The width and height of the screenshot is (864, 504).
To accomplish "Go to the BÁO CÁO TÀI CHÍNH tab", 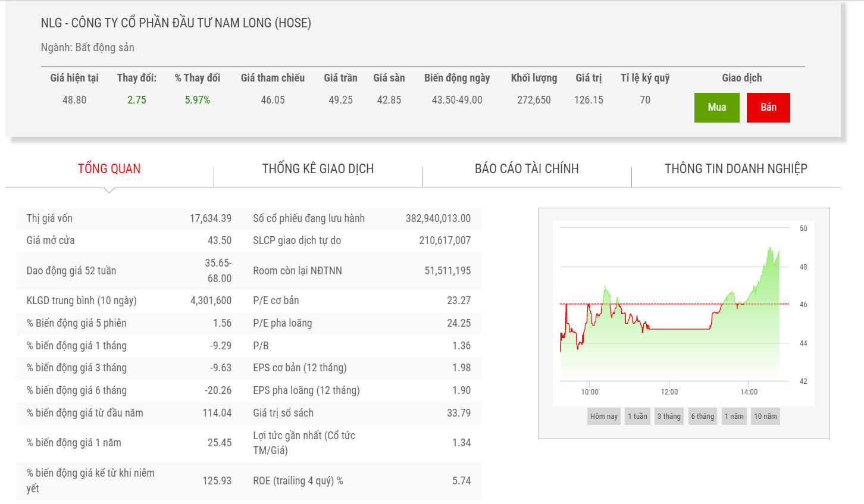I will [x=527, y=169].
